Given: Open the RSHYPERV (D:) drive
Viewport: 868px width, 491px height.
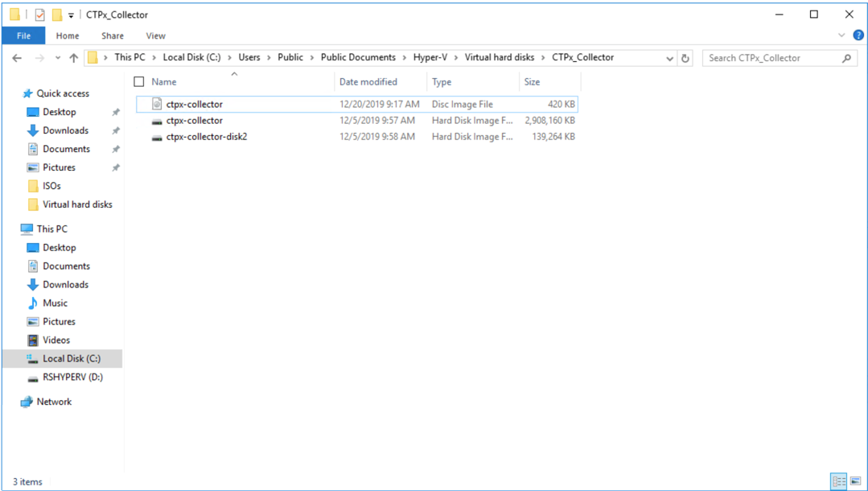Looking at the screenshot, I should pos(72,378).
